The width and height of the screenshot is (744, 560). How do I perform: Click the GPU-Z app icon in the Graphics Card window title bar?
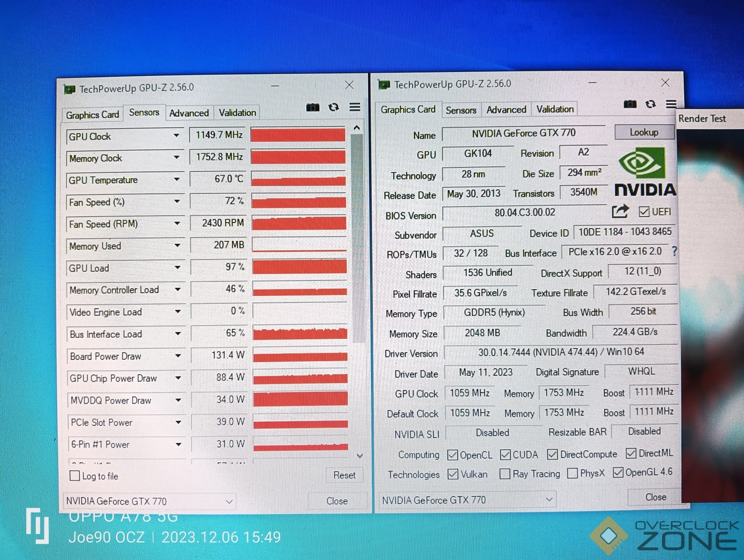384,84
